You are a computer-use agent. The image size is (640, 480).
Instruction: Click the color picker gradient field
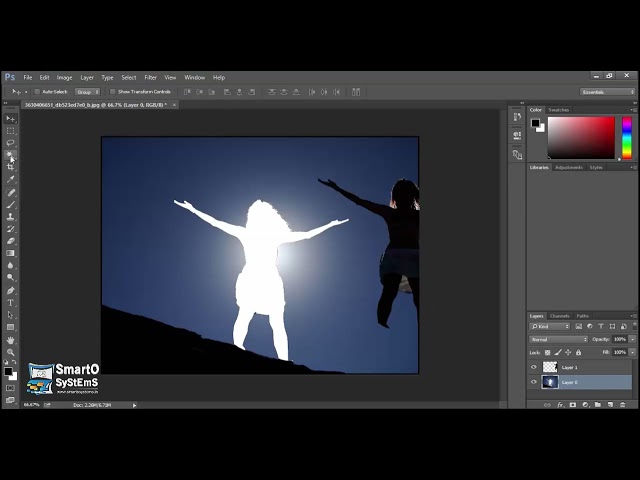[x=581, y=138]
